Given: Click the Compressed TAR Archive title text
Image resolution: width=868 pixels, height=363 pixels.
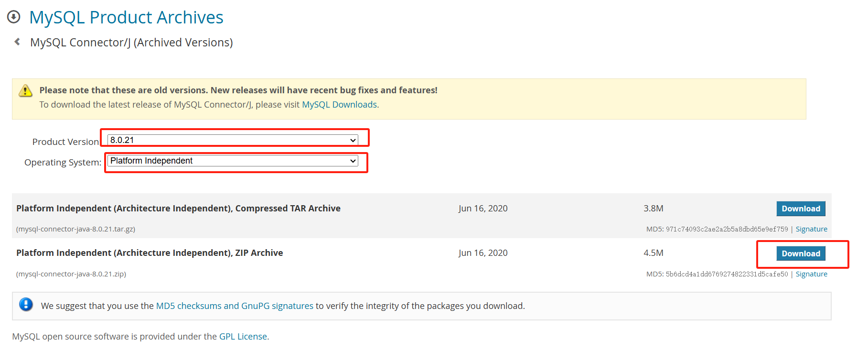Looking at the screenshot, I should [178, 209].
